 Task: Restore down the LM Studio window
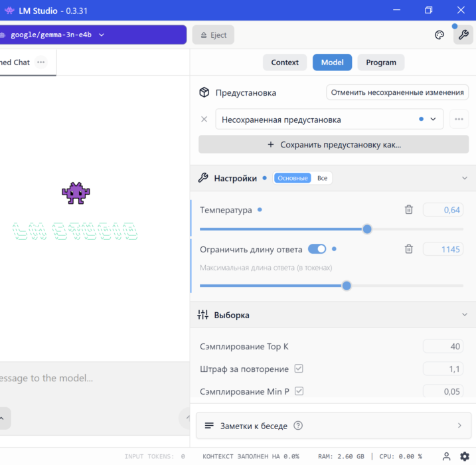coord(429,10)
